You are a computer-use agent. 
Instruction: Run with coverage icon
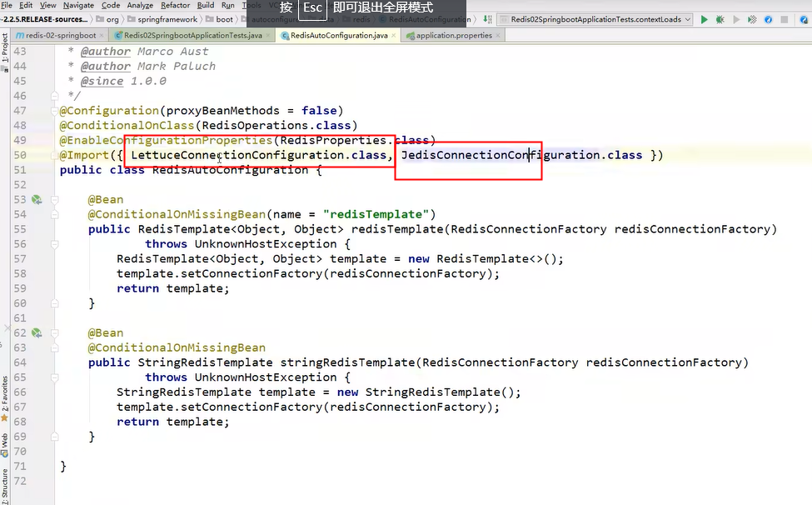[752, 20]
